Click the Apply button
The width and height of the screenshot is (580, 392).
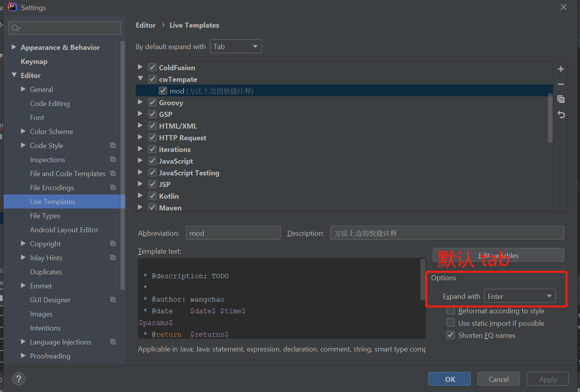click(548, 379)
